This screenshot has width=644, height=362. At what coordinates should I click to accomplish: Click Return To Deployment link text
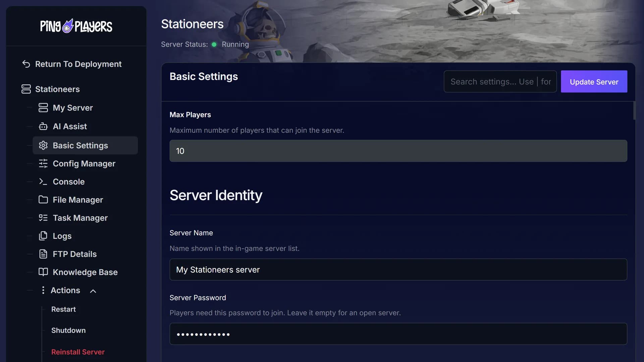pyautogui.click(x=78, y=64)
